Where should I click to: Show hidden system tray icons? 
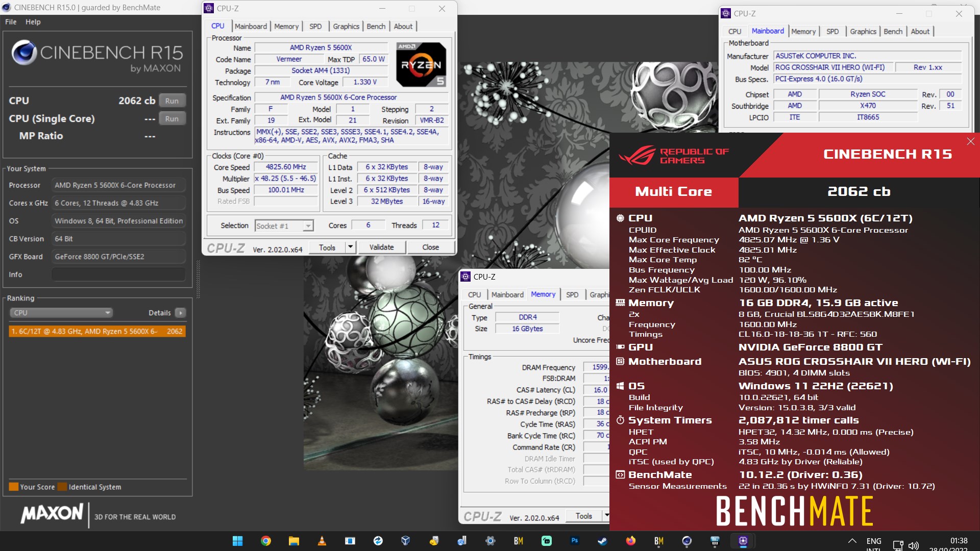[852, 541]
